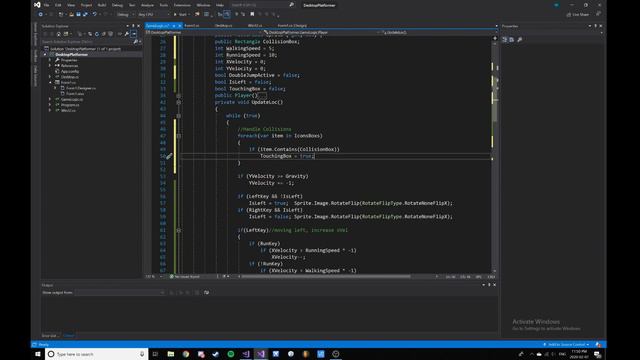Open the Toolbox side tab
640x360 pixels.
[x=36, y=56]
